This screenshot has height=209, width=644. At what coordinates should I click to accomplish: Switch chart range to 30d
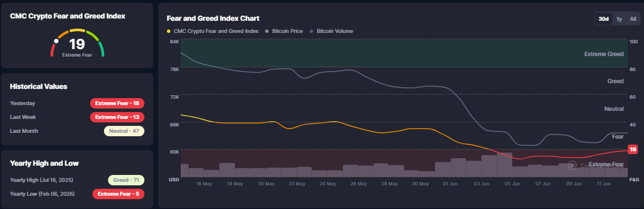[604, 19]
